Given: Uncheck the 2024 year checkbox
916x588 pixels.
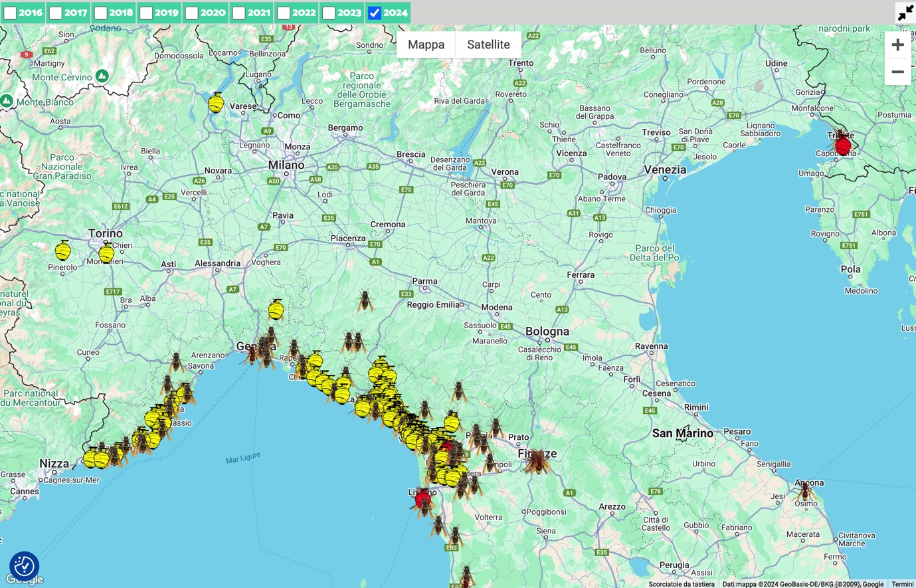Looking at the screenshot, I should tap(375, 13).
